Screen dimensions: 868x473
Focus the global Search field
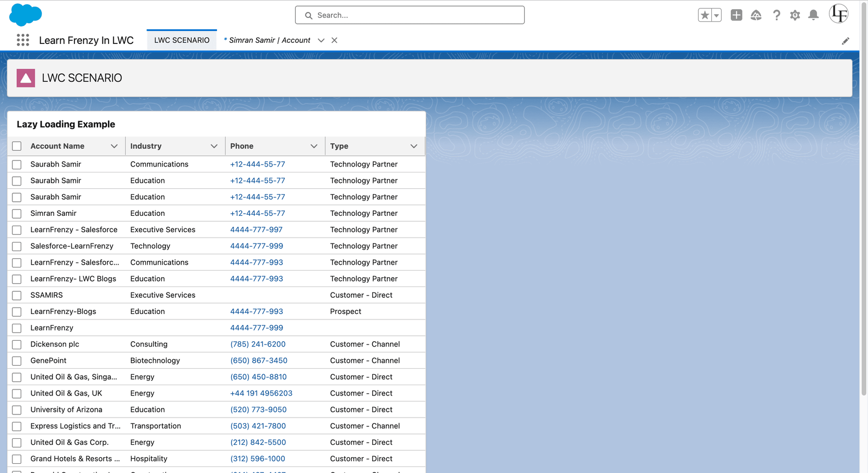[x=410, y=15]
